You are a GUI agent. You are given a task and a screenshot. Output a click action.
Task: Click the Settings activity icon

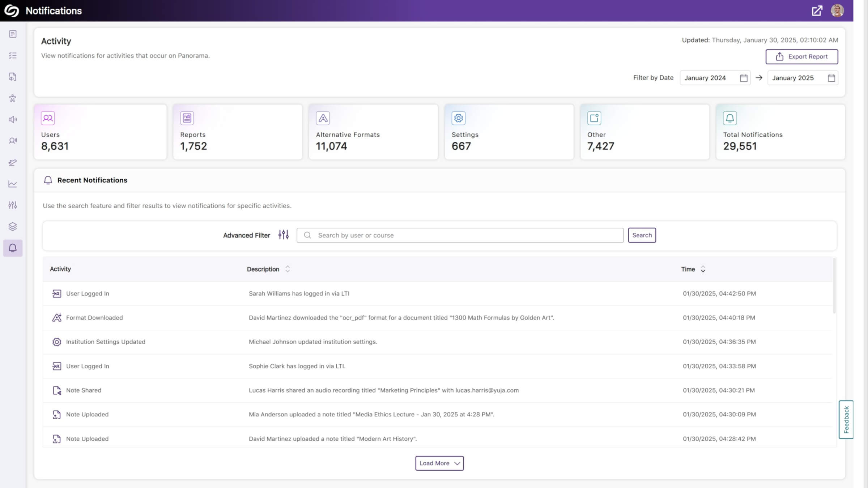click(x=459, y=118)
